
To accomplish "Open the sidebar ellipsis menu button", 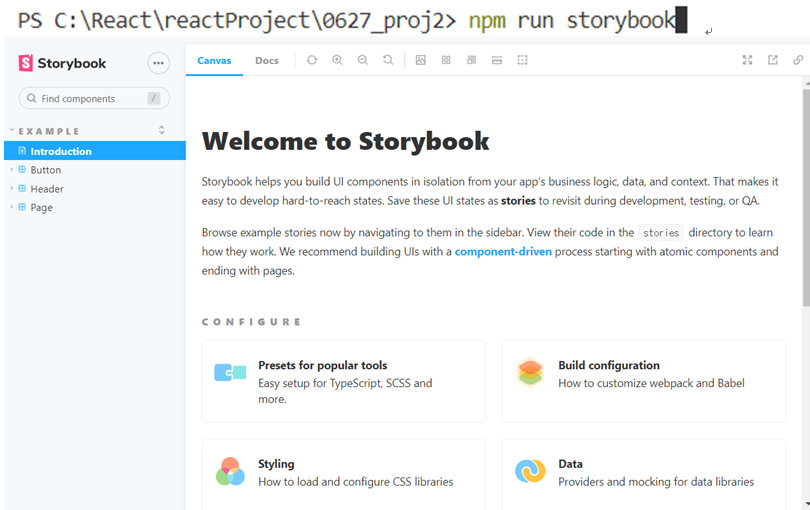I will point(158,63).
